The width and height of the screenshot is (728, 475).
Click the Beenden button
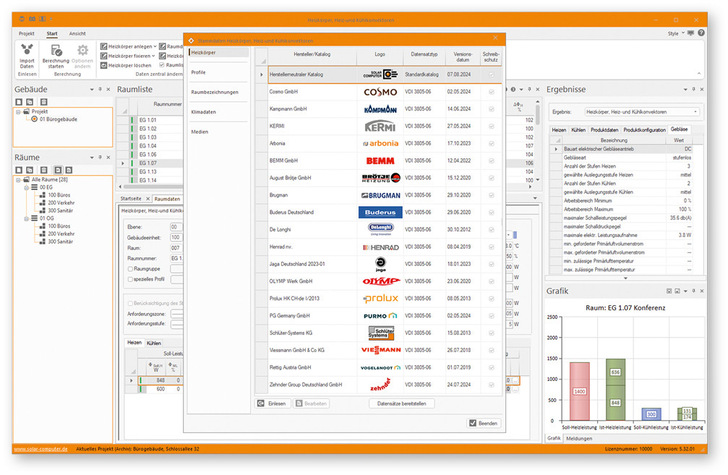coord(486,424)
